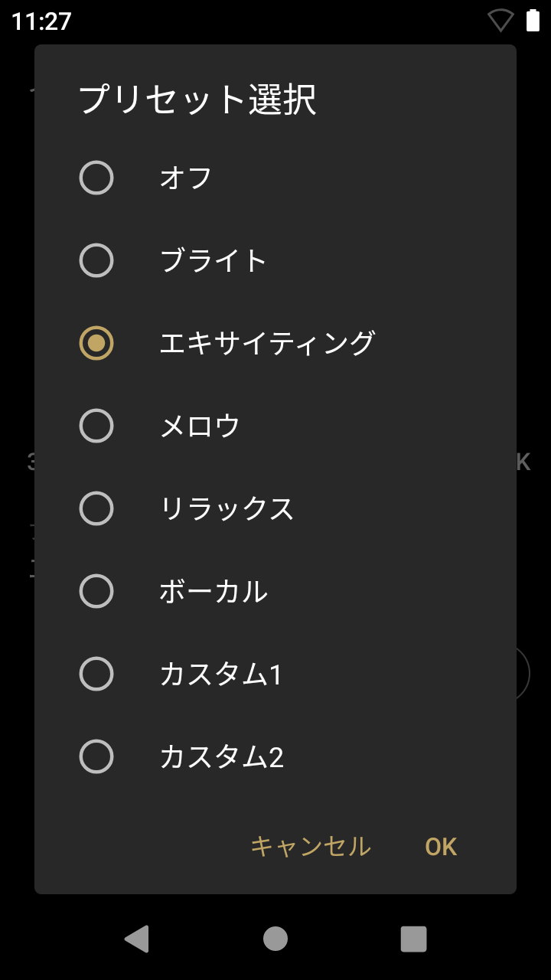Tap the Wi-Fi status icon

point(500,21)
